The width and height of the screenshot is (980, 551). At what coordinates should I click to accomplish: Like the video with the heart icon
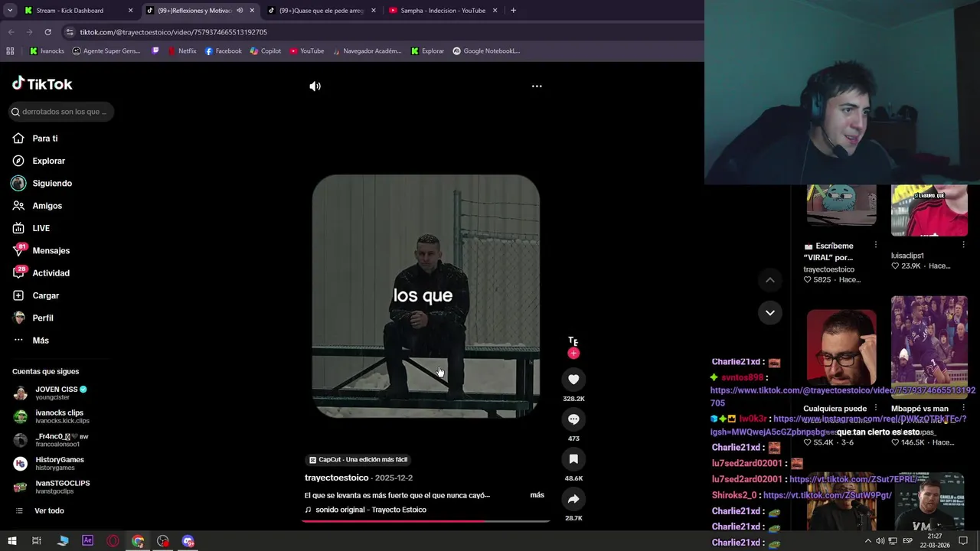(573, 380)
